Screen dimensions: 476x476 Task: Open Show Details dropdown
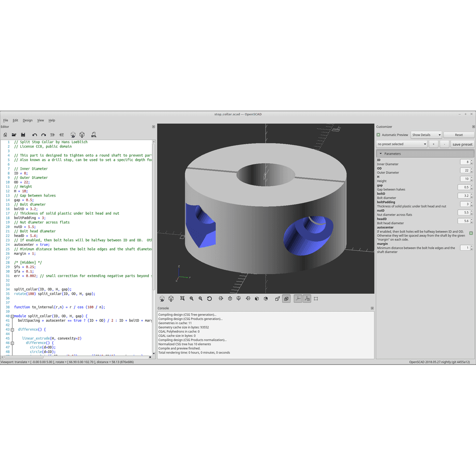click(426, 135)
